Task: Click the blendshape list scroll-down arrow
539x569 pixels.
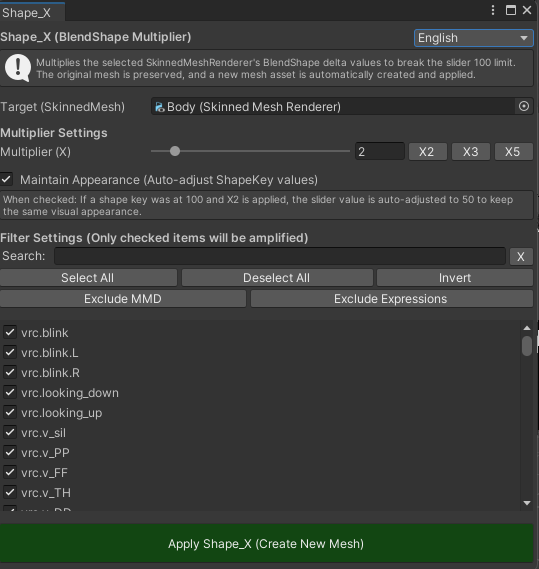Action: click(527, 503)
